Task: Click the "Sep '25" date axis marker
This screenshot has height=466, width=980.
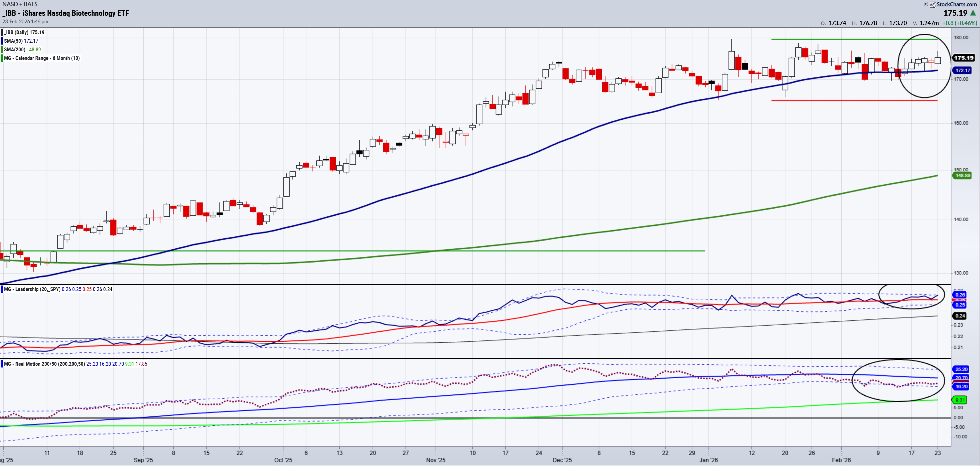Action: coord(143,460)
